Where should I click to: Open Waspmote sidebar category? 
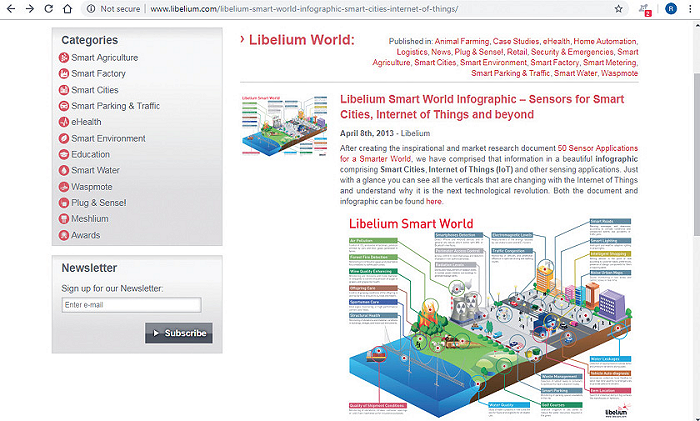(92, 187)
